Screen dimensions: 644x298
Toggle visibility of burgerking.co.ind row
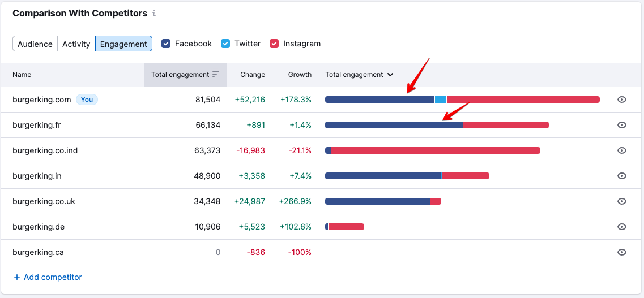[x=621, y=150]
